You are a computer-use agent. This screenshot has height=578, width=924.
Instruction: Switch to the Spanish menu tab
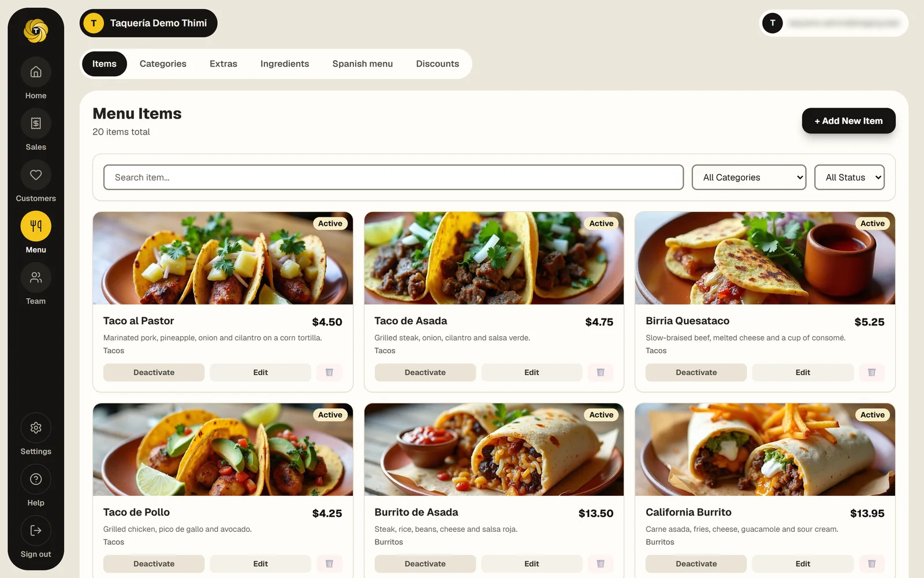(x=363, y=64)
